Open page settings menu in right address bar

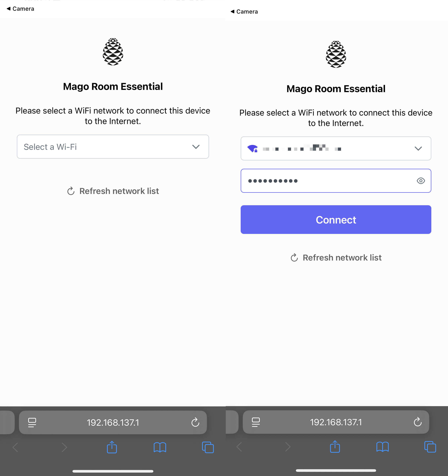[256, 422]
